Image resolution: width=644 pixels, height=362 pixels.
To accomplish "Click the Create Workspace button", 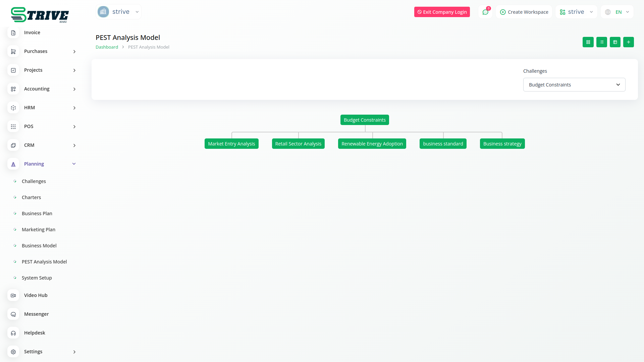I will point(524,12).
